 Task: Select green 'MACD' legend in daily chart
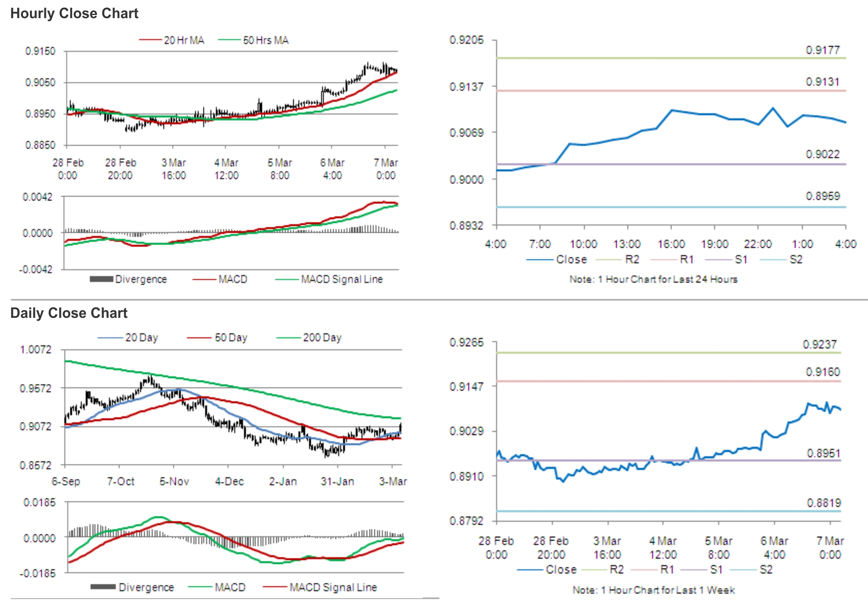tap(217, 587)
